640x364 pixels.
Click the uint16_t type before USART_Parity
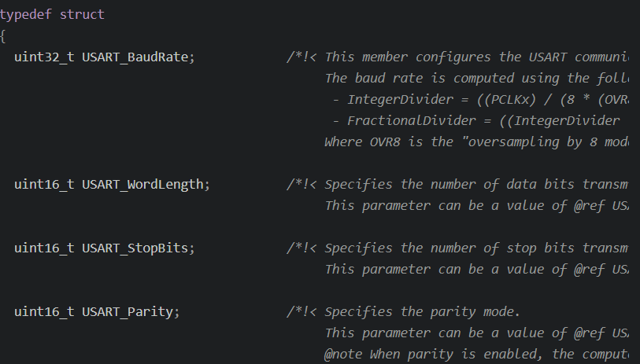click(45, 312)
